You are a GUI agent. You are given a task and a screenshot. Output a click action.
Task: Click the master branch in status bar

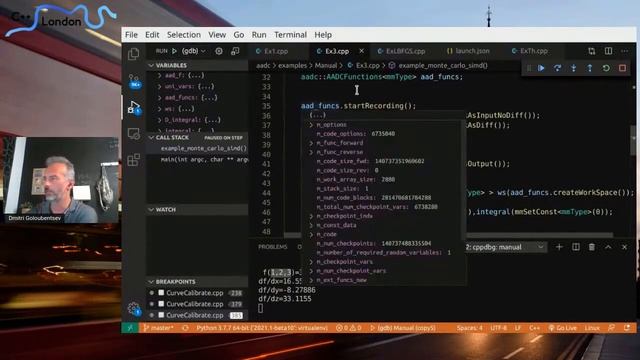coord(159,328)
